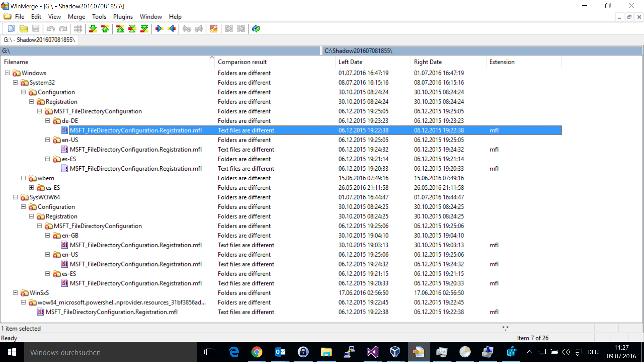Click the Copy Right and Advance icon
This screenshot has height=362, width=644.
point(186,29)
